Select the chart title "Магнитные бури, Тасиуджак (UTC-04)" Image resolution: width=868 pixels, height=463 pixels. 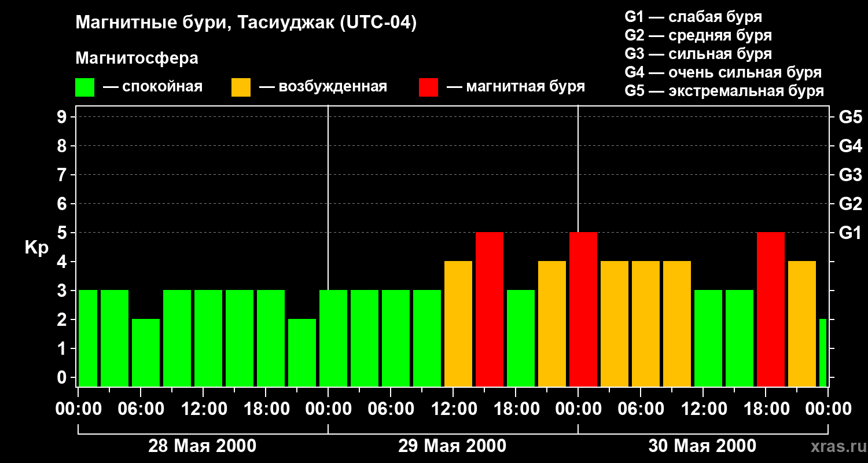coord(246,24)
